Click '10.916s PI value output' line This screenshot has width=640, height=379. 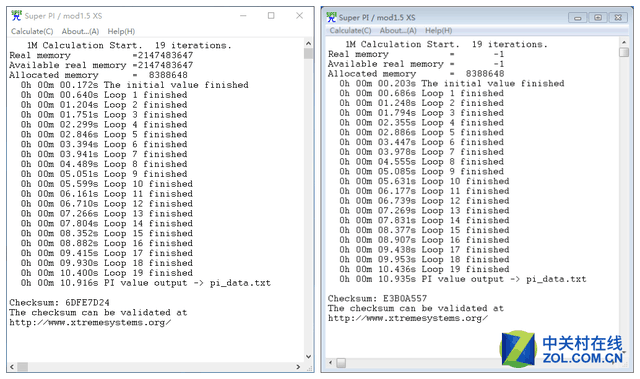point(146,283)
